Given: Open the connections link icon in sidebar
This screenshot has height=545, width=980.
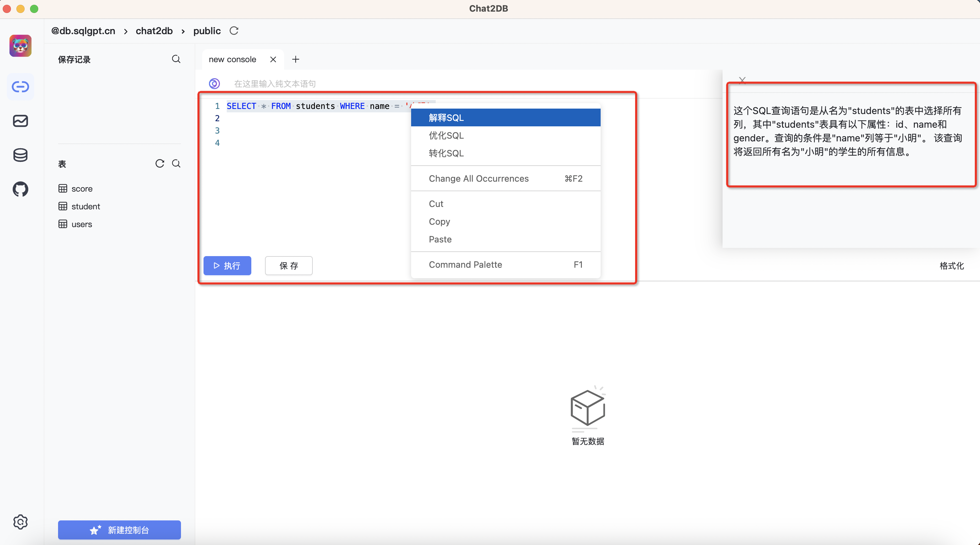Looking at the screenshot, I should click(20, 87).
